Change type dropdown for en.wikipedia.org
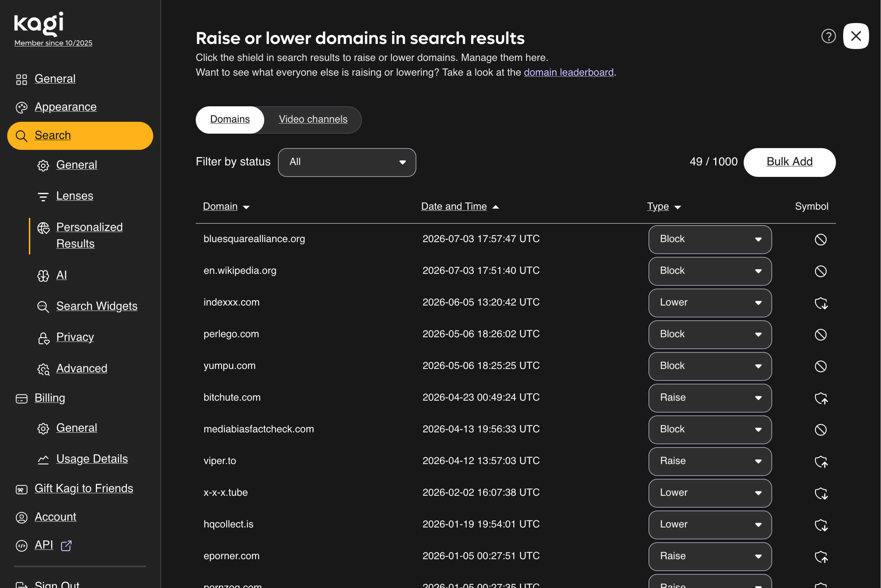The width and height of the screenshot is (881, 588). pos(709,272)
